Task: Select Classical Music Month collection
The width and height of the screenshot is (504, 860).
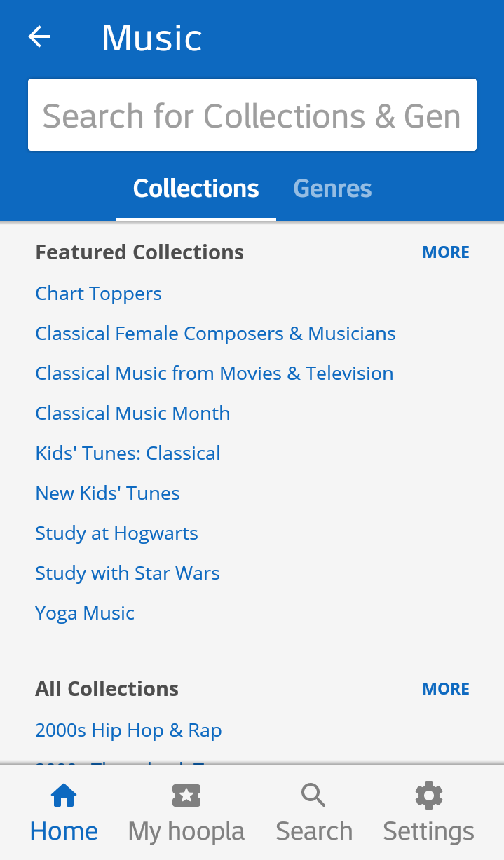Action: pos(133,414)
